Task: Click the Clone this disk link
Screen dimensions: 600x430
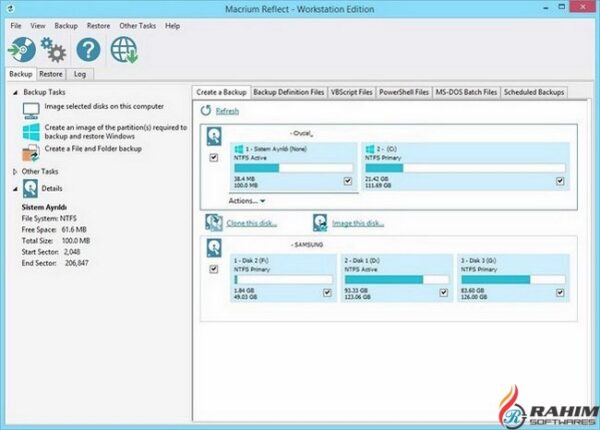Action: 251,223
